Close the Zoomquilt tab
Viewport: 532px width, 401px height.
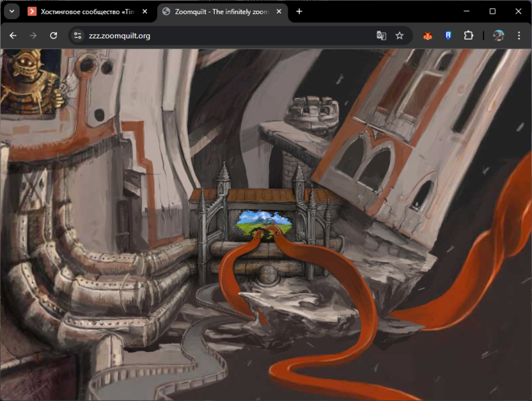tap(279, 12)
